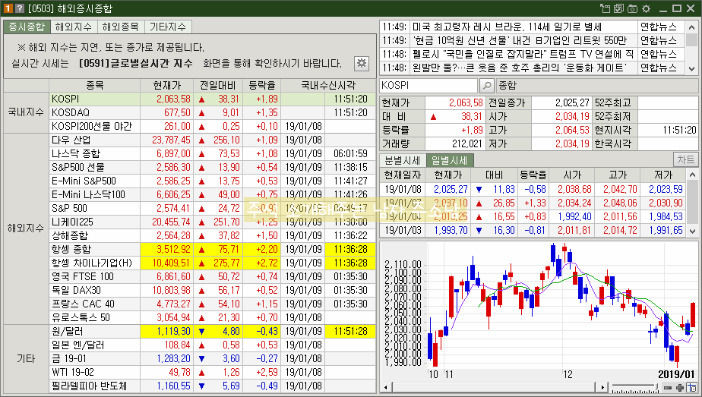Screen dimensions: 702x397
Task: Click the chart zoom out minus icon
Action: pyautogui.click(x=668, y=388)
